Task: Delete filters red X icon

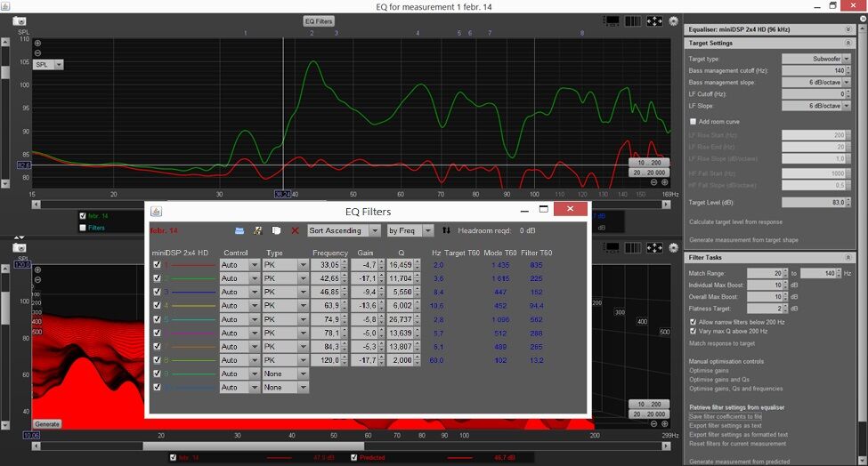Action: pos(295,230)
